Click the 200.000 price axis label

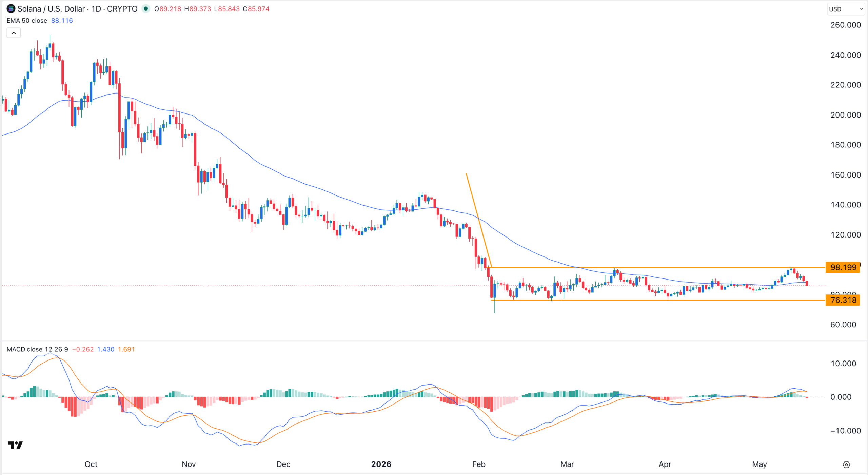[x=846, y=115]
